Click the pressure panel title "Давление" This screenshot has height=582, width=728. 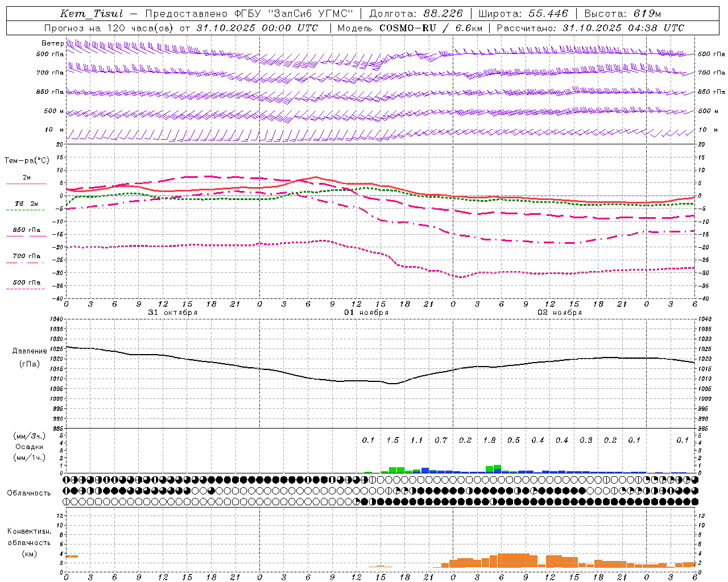pyautogui.click(x=30, y=351)
